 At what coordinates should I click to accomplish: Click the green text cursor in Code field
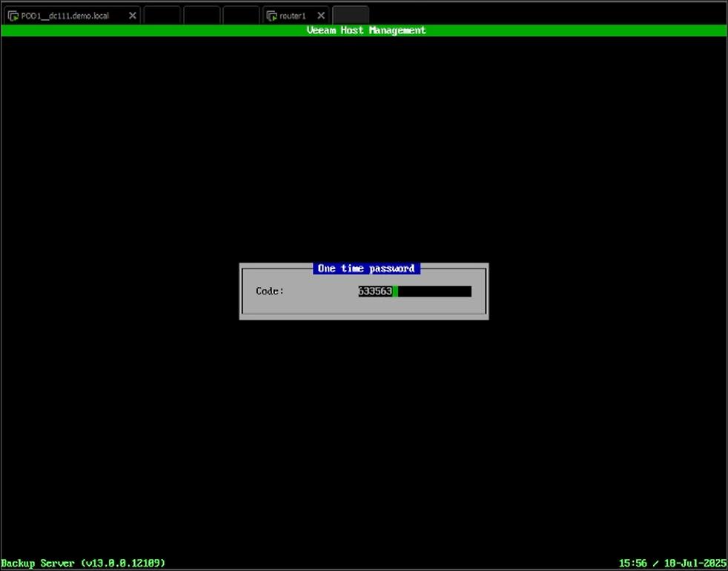(x=395, y=291)
